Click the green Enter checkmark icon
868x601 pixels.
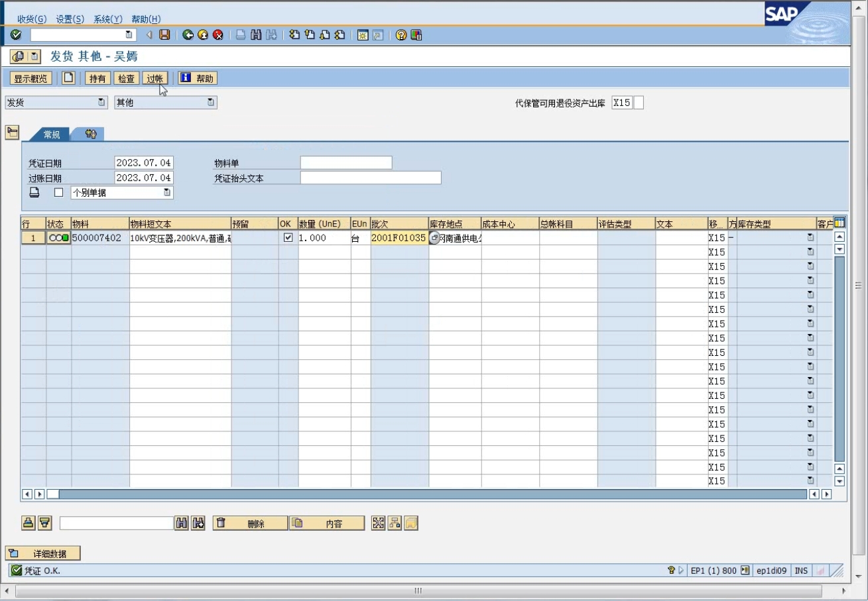tap(16, 35)
